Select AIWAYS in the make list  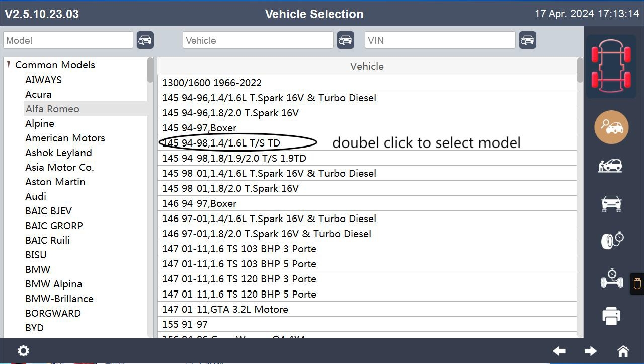coord(44,80)
